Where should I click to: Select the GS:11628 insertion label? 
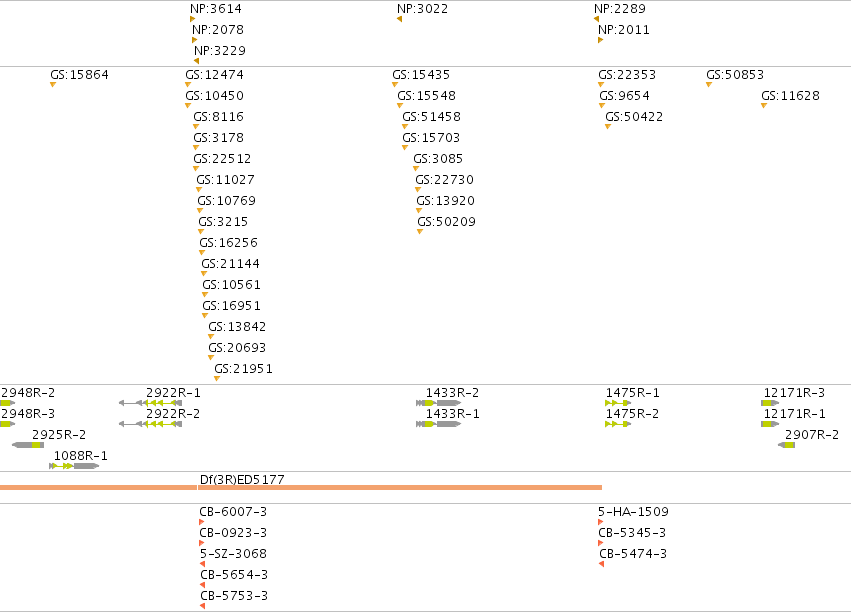(x=790, y=96)
